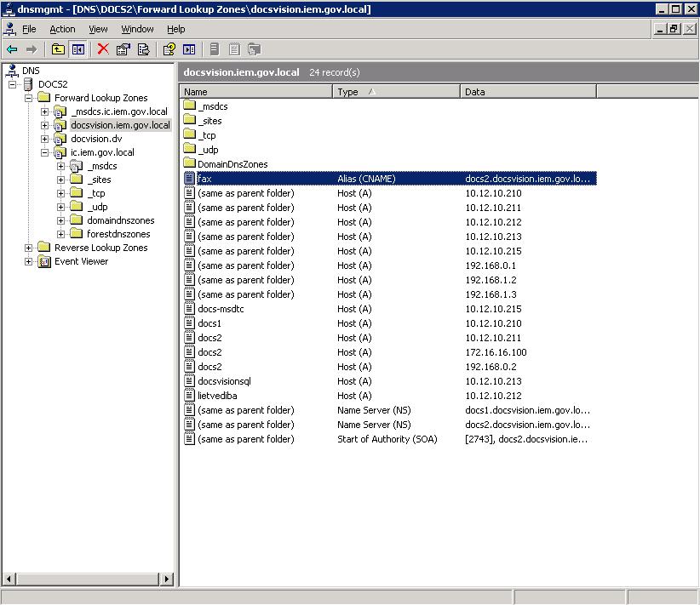The image size is (700, 605).
Task: Select the fax CNAME record icon
Action: pos(190,179)
